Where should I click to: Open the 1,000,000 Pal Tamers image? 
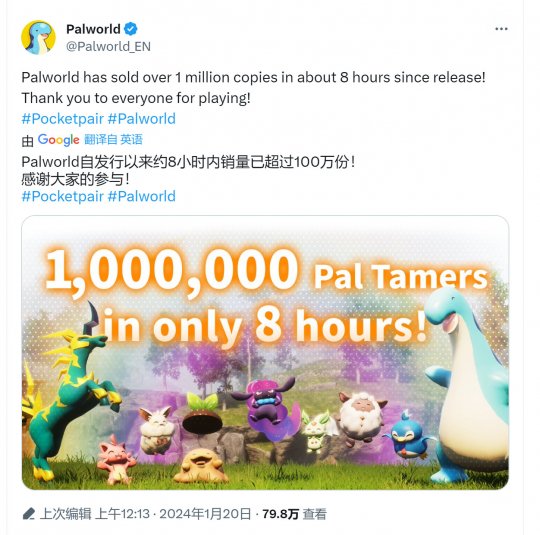[x=265, y=352]
